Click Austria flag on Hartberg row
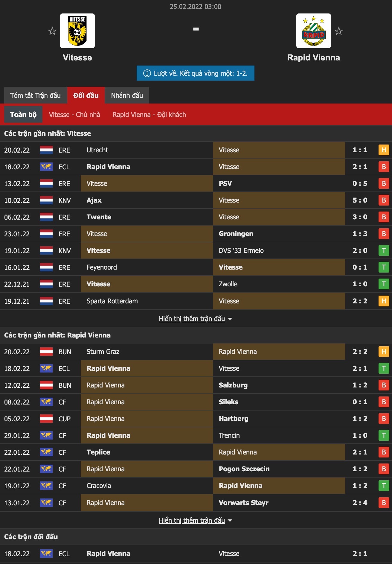Screen dimensions: 392x564 coord(46,419)
